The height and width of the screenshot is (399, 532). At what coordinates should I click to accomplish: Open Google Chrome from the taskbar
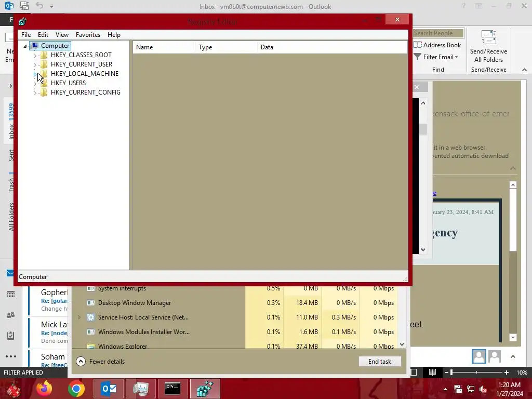[76, 389]
